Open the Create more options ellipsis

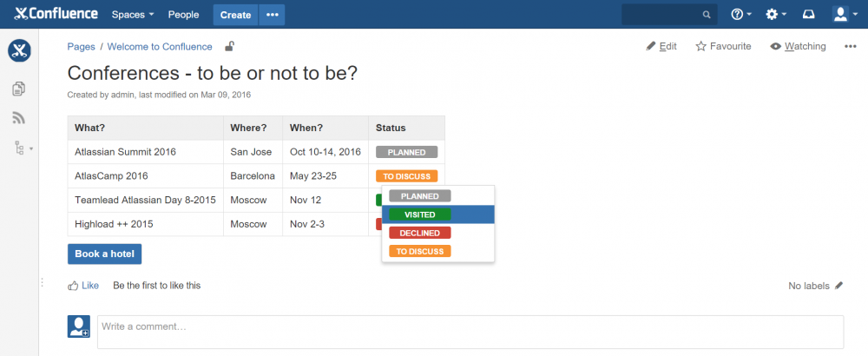click(x=273, y=15)
